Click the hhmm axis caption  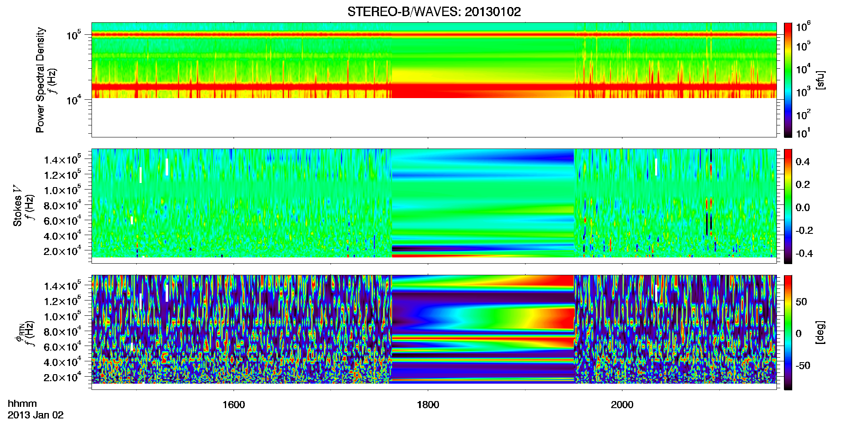[22, 404]
